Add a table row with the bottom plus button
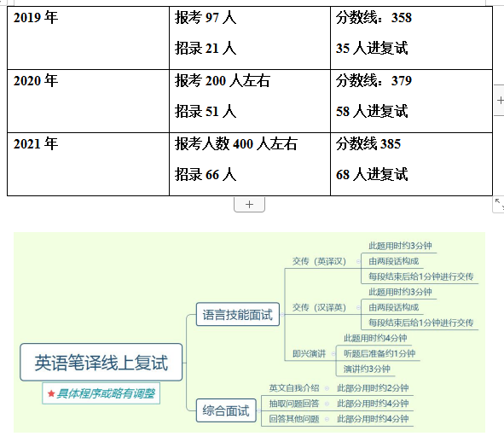The image size is (504, 442). click(x=249, y=204)
